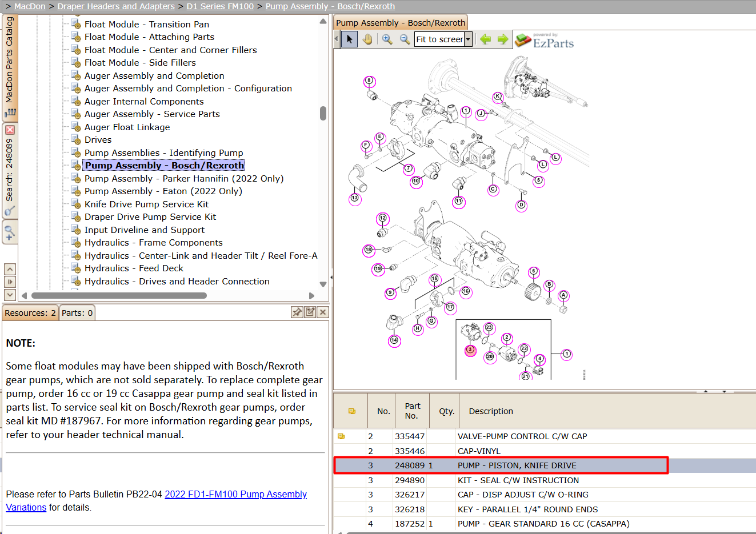The image size is (756, 534).
Task: Pin the resources panel with pushpin icon
Action: [297, 312]
